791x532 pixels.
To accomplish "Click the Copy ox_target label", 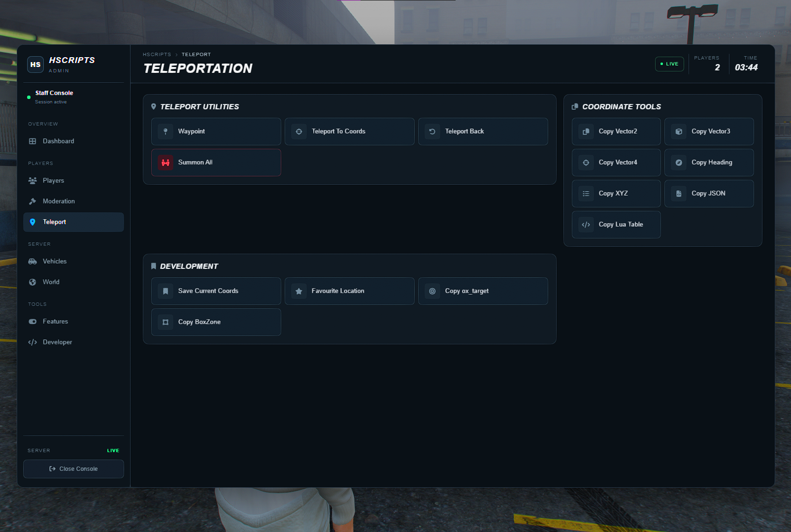I will pos(467,291).
